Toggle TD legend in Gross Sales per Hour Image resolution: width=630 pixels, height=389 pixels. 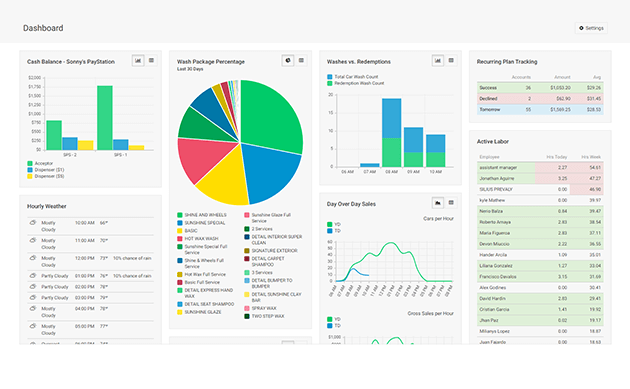point(334,326)
